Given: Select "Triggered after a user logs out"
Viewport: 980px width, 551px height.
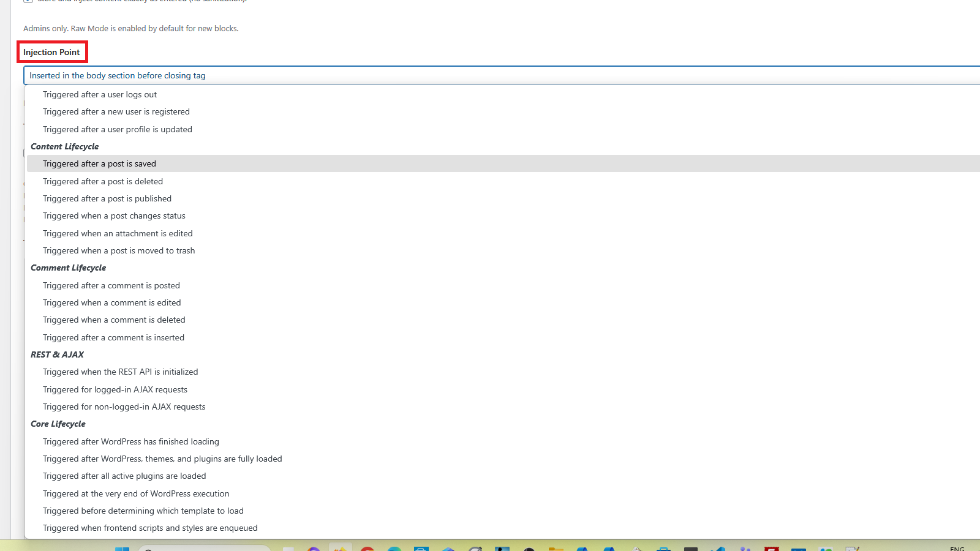Looking at the screenshot, I should 503,94.
